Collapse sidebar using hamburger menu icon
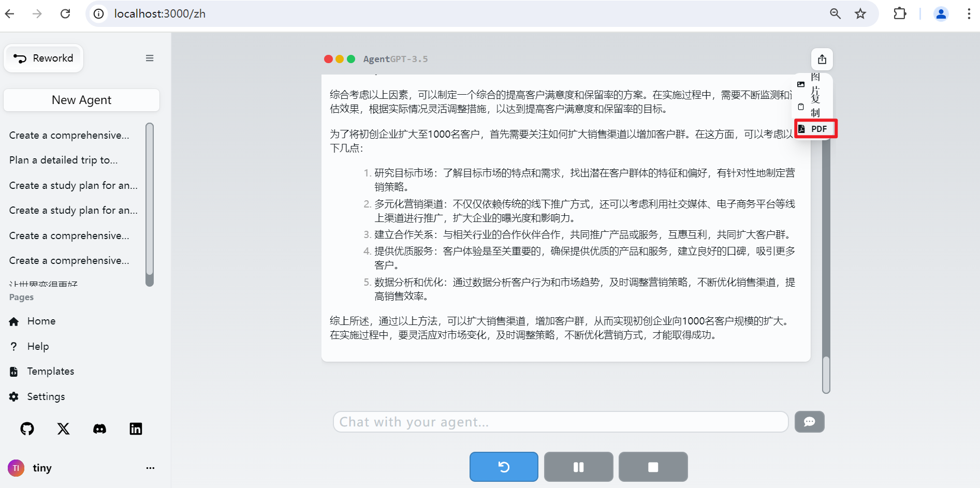This screenshot has height=488, width=980. (x=150, y=58)
